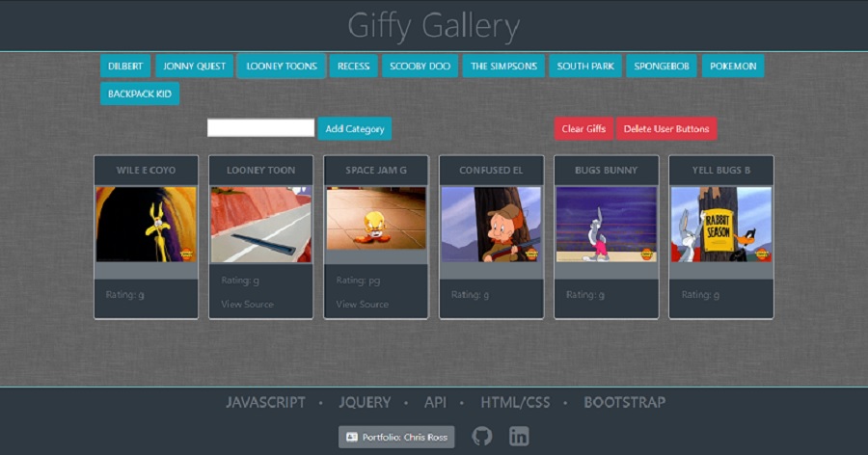
Task: Click the BUGS BUNNY card title
Action: coord(607,170)
